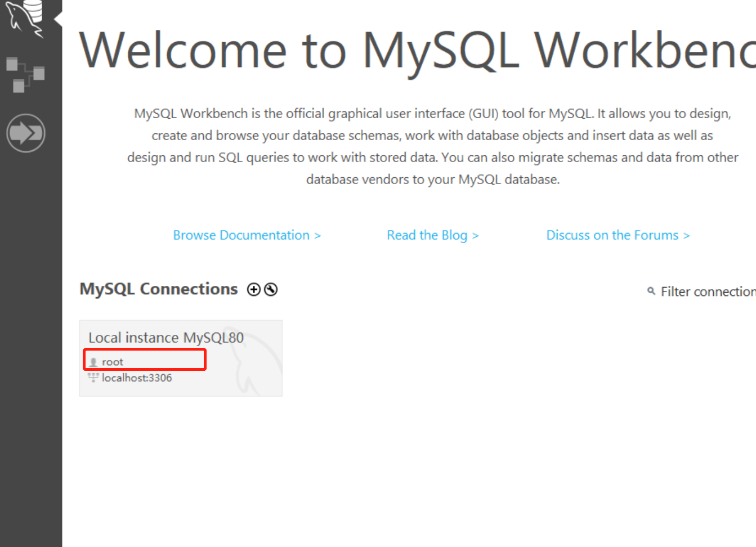The image size is (756, 547).
Task: Open the Local instance MySQL80 connection tile
Action: click(181, 358)
